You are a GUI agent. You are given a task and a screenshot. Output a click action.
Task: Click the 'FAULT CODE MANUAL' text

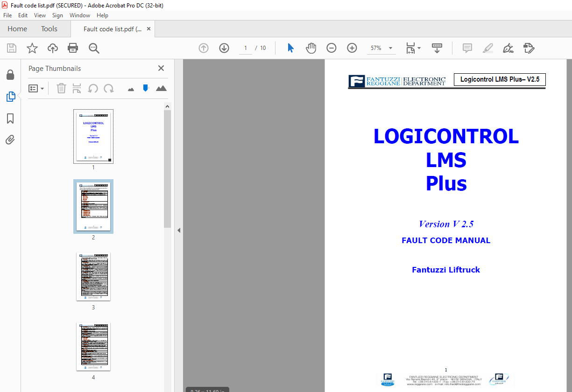pos(446,241)
